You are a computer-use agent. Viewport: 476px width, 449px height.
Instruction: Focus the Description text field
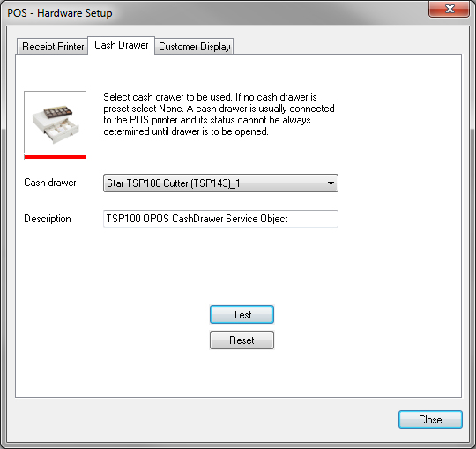pyautogui.click(x=220, y=219)
